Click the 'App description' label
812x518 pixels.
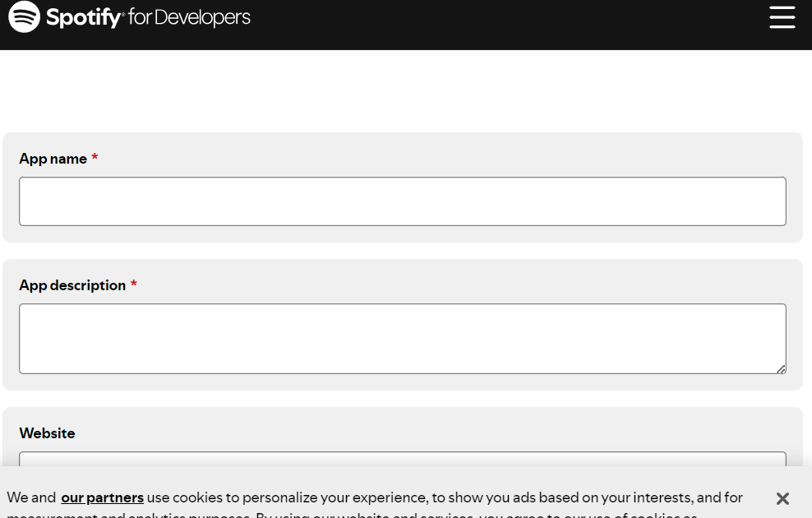(72, 285)
